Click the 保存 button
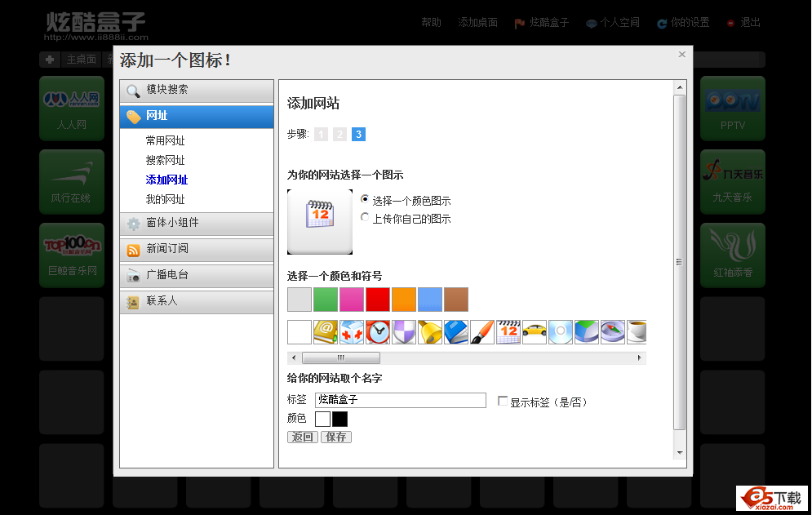This screenshot has height=515, width=812. pos(336,437)
